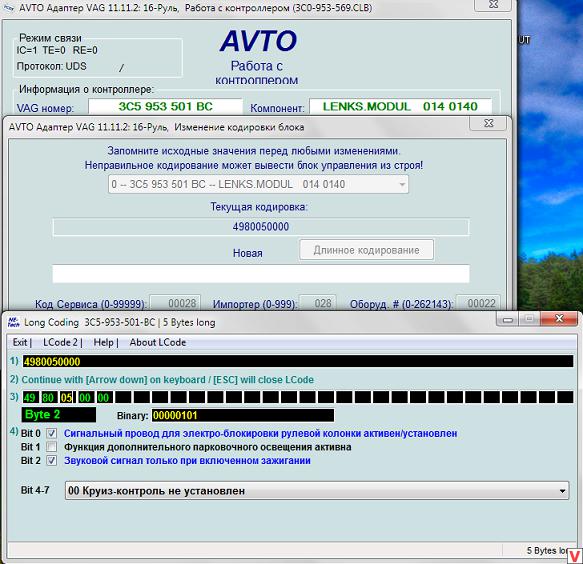Minimize the Long Coding window
583x564 pixels.
click(508, 319)
